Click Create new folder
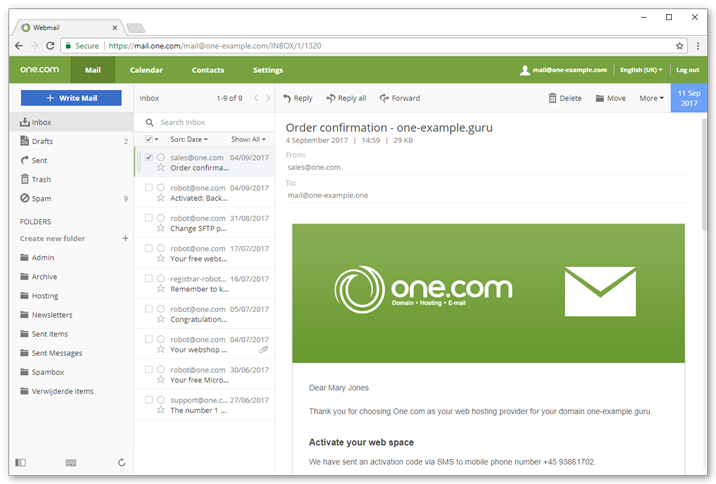The height and width of the screenshot is (484, 716). pos(53,238)
